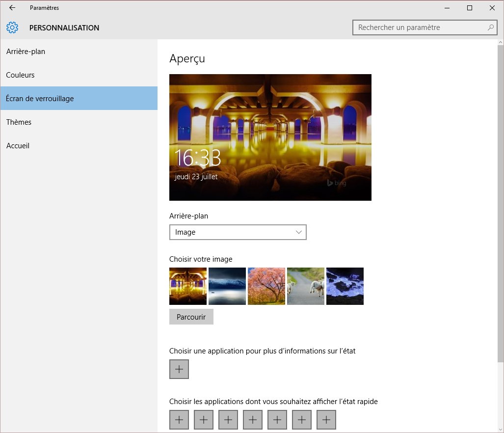Click first quick status plus button
The width and height of the screenshot is (504, 433).
tap(179, 420)
